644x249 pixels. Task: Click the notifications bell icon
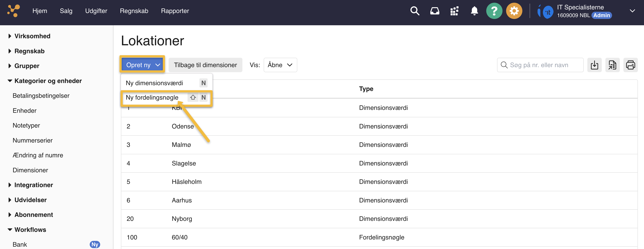pos(474,11)
